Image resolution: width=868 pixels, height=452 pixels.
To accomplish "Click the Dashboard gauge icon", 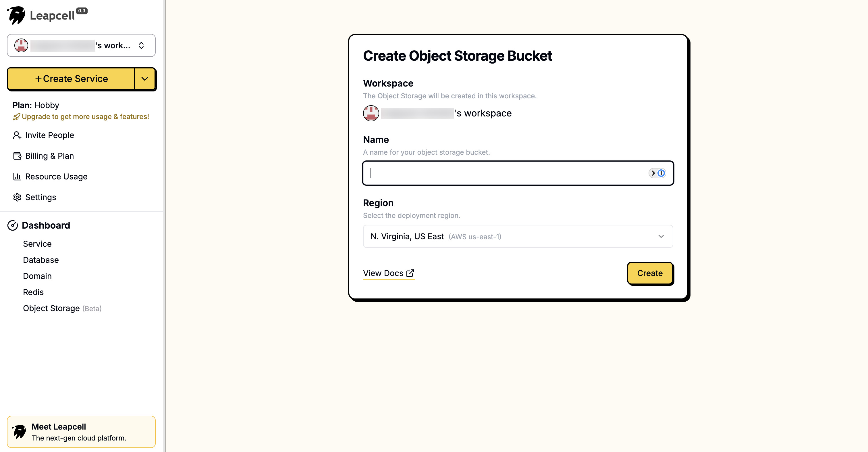I will click(x=13, y=225).
